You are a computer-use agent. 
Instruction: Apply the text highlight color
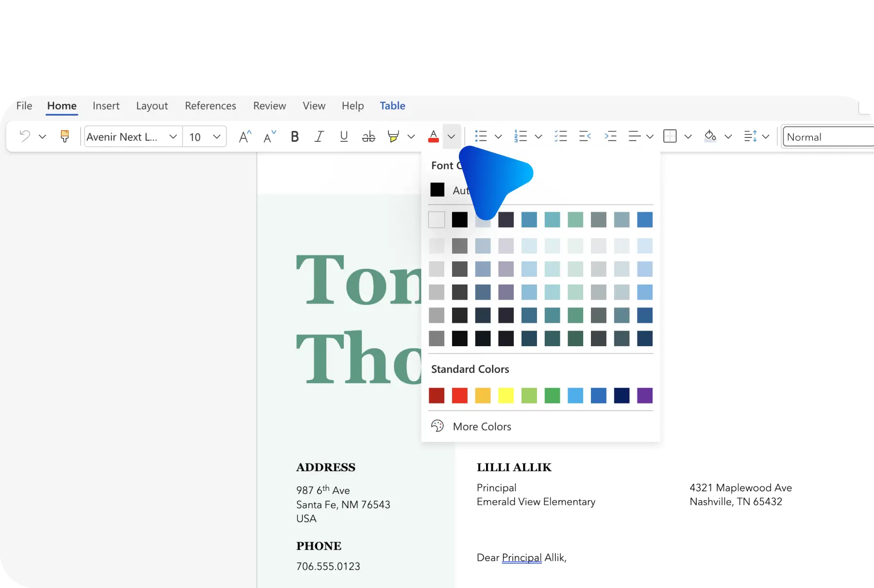(393, 136)
